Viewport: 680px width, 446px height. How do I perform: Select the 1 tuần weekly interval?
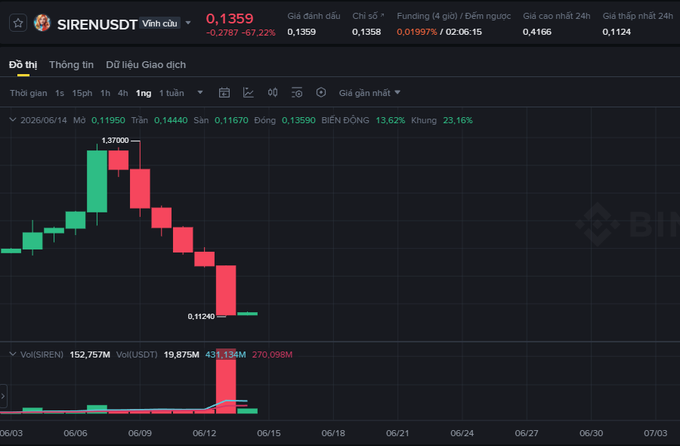point(171,93)
